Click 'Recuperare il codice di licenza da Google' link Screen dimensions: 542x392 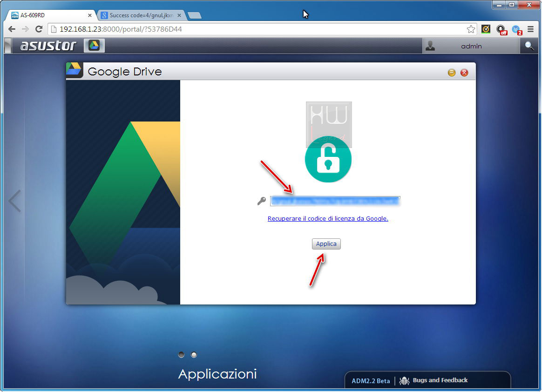pyautogui.click(x=328, y=218)
